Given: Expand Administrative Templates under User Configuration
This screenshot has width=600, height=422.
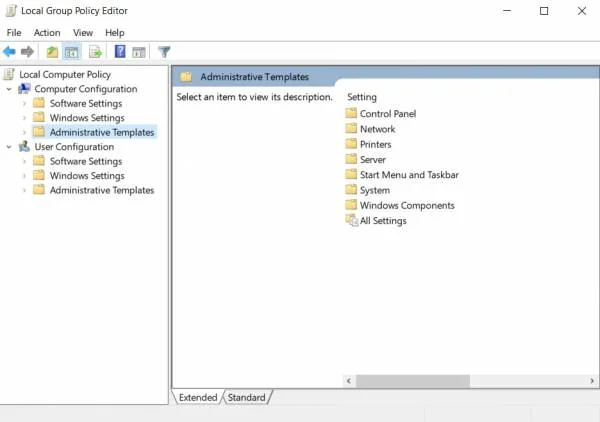Looking at the screenshot, I should tap(24, 190).
